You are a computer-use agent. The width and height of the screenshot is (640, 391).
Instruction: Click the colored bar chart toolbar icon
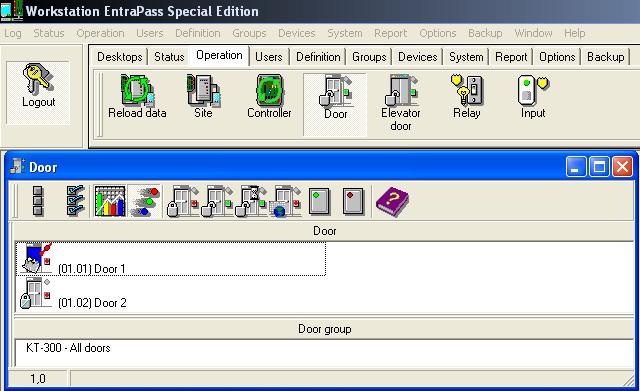[x=110, y=201]
